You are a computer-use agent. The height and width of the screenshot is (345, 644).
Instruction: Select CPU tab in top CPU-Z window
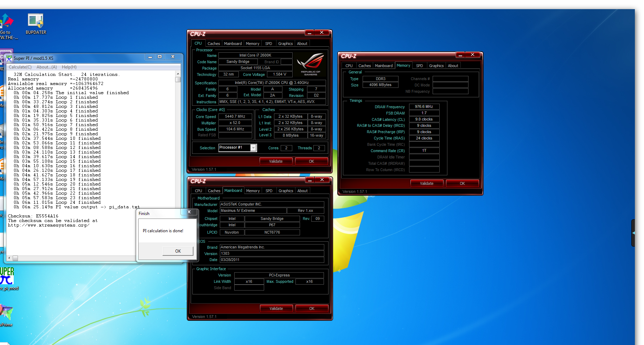tap(198, 43)
